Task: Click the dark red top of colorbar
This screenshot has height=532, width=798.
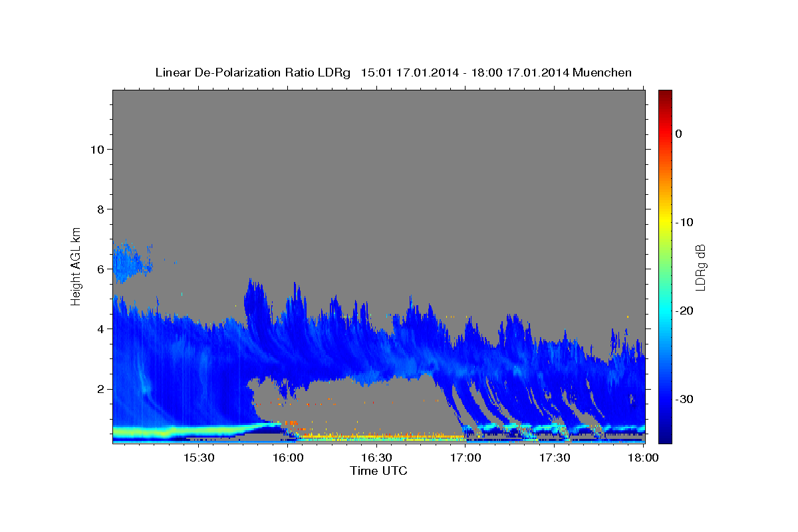Action: coord(665,94)
